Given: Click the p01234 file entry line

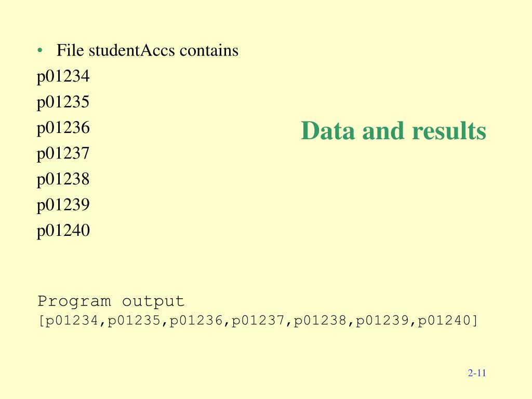Looking at the screenshot, I should [x=63, y=77].
